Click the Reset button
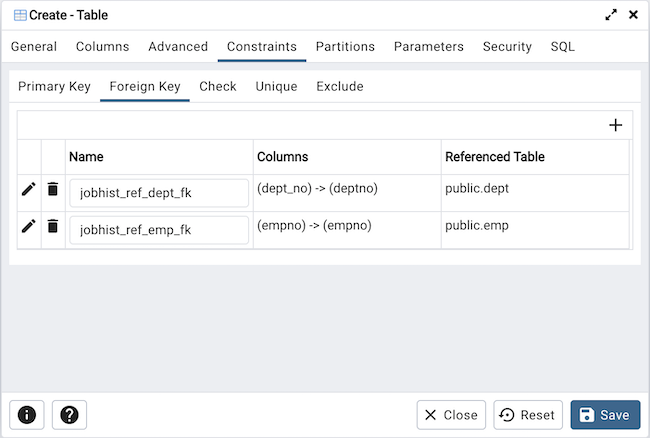Viewport: 650px width, 438px height. (x=528, y=415)
